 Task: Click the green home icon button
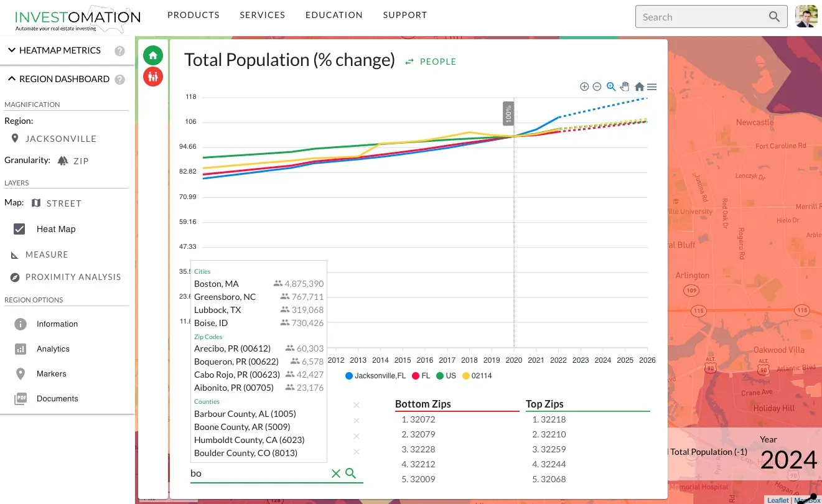(x=152, y=55)
